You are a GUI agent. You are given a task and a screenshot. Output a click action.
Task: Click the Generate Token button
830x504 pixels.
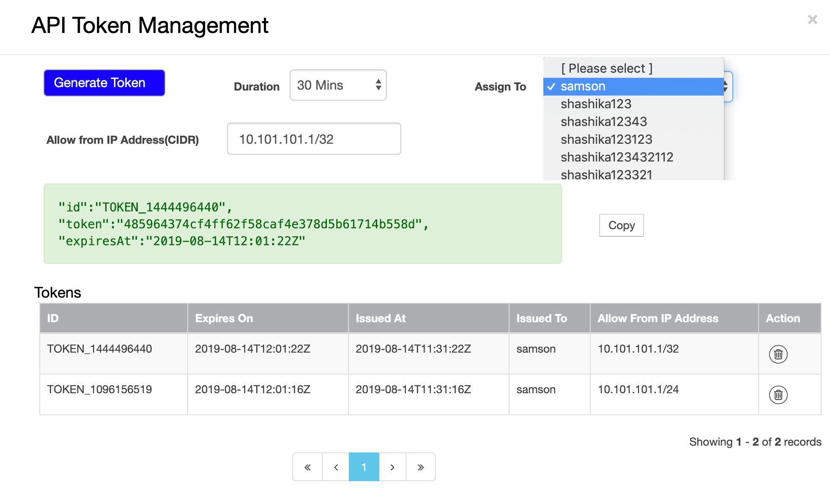pyautogui.click(x=104, y=83)
